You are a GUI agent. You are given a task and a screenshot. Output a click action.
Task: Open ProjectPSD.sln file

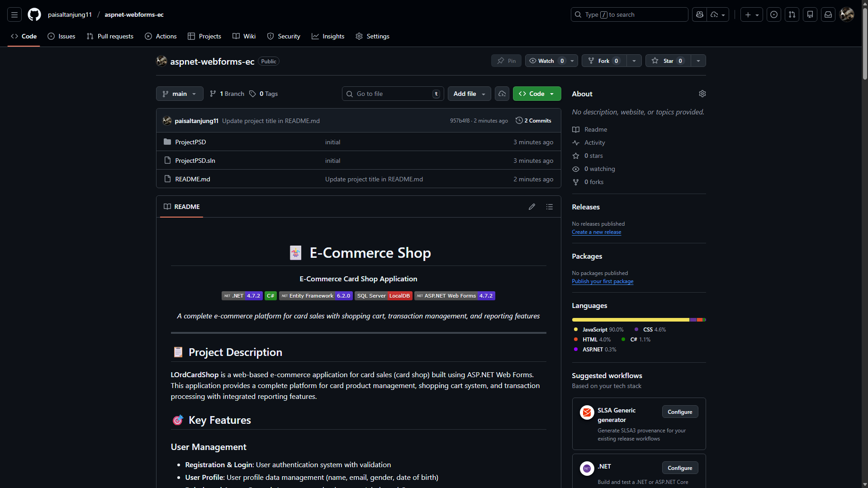[195, 161]
